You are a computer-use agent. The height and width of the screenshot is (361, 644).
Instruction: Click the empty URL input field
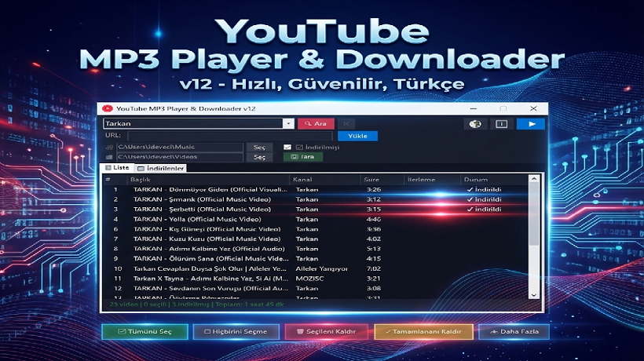click(229, 136)
